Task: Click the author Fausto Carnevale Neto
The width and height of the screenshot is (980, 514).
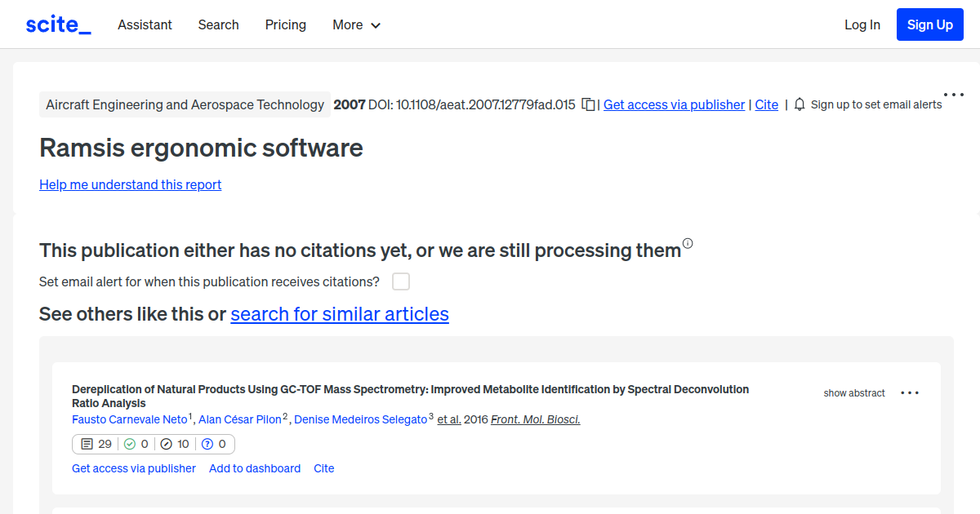Action: pos(129,419)
